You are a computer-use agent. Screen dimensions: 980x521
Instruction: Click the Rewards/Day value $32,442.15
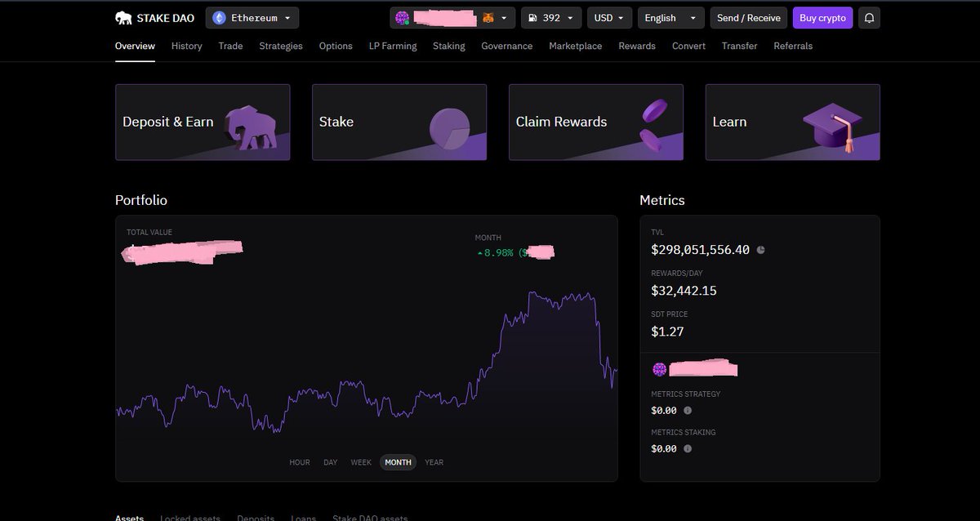[684, 291]
